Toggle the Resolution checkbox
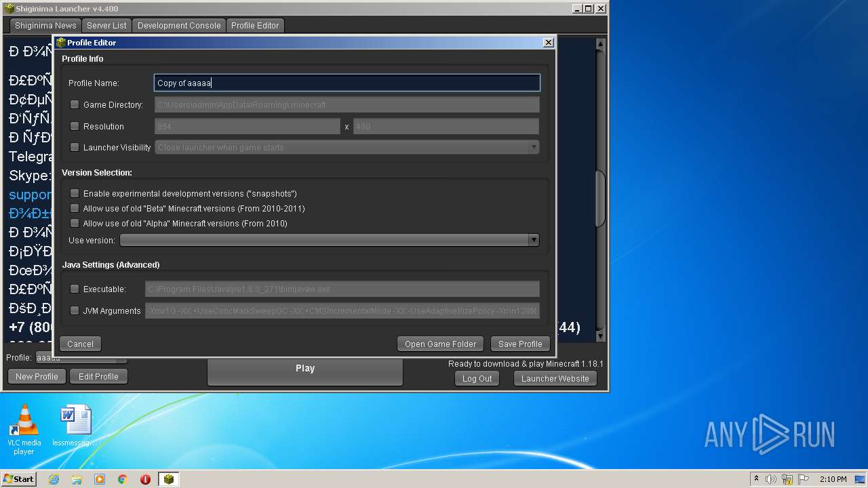This screenshot has height=488, width=868. click(x=75, y=126)
